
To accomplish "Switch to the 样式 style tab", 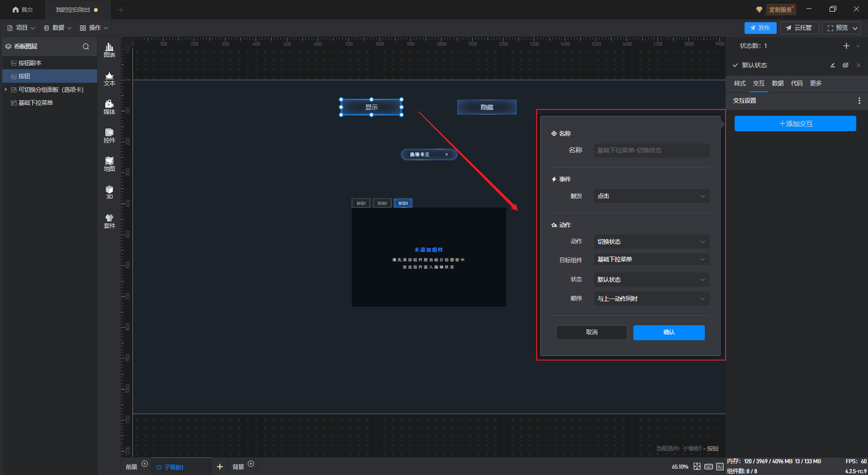I will (740, 83).
